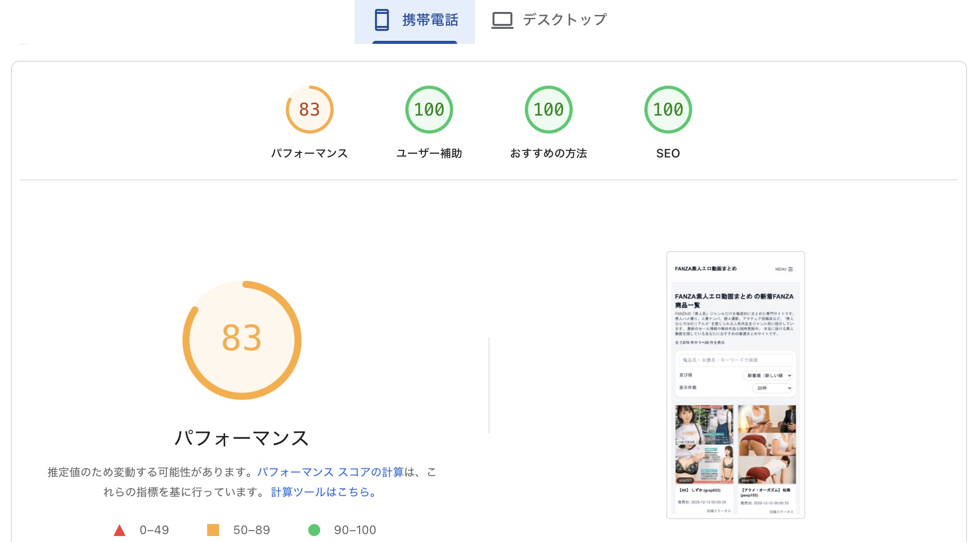
Task: Click the green circle 90–100 legend marker
Action: 316,530
